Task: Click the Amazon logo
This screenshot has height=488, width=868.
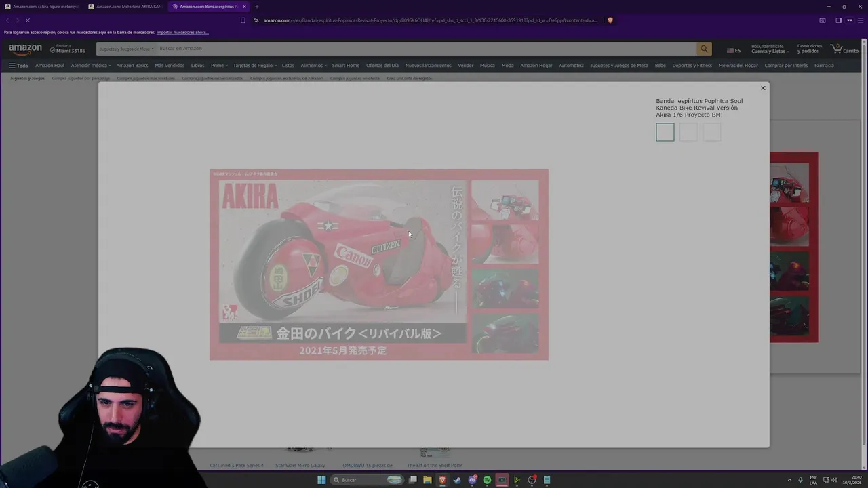Action: click(25, 49)
